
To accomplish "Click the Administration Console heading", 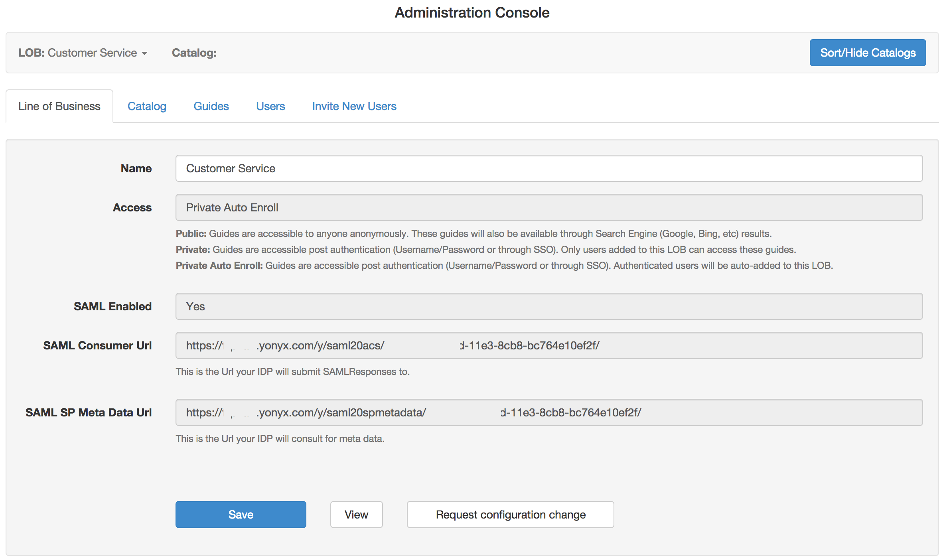I will 472,13.
